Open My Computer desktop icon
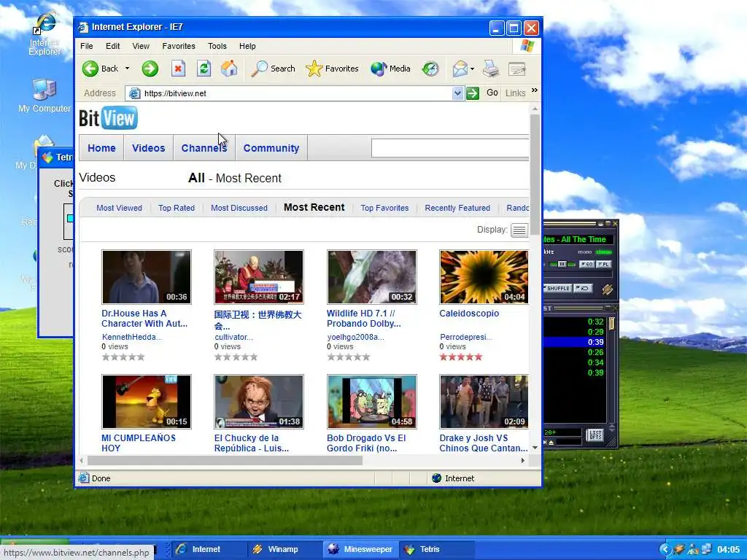Viewport: 747px width, 560px height. pyautogui.click(x=44, y=96)
